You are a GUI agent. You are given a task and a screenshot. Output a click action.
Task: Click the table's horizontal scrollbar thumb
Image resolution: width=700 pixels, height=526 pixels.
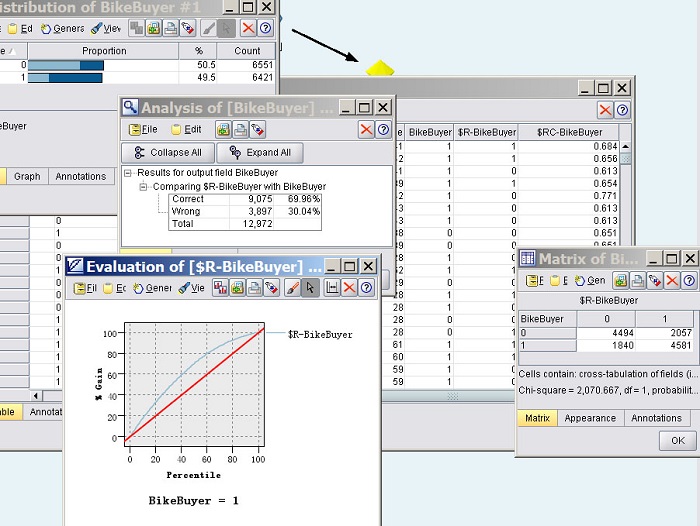(453, 396)
